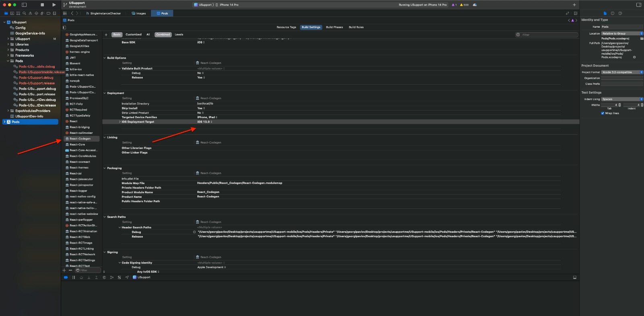Collapse the Build Options section

[x=105, y=58]
